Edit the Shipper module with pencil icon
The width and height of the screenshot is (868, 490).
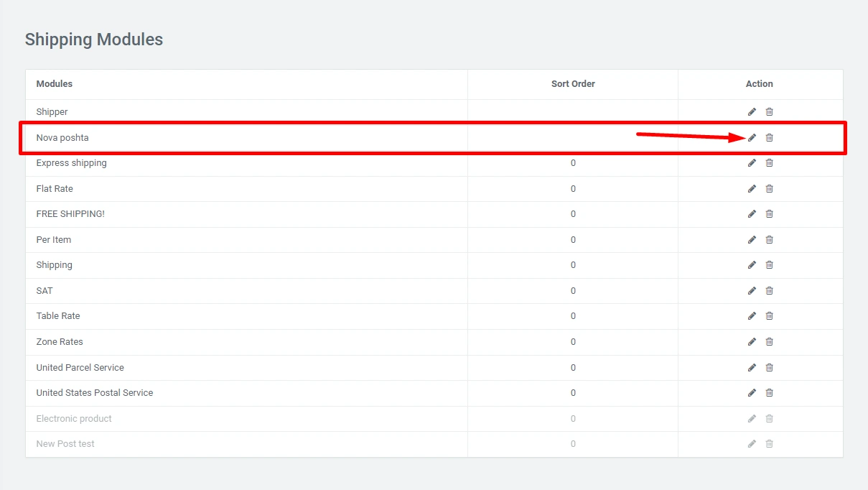752,112
